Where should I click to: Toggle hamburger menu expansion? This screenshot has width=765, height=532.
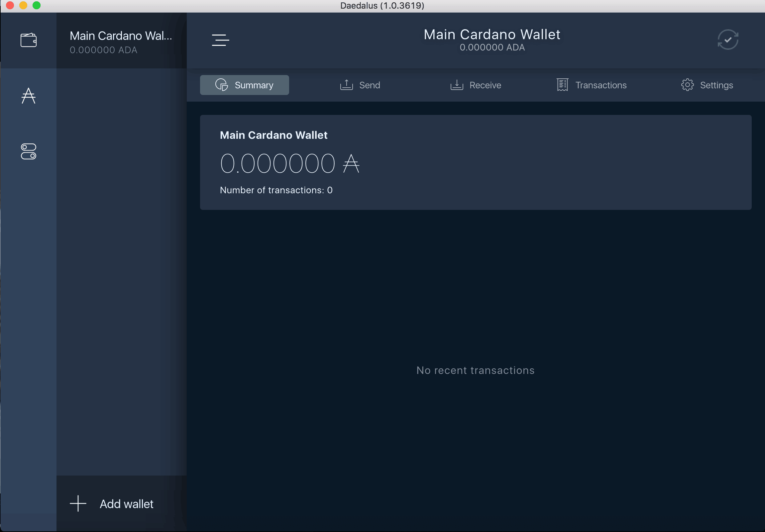point(220,40)
